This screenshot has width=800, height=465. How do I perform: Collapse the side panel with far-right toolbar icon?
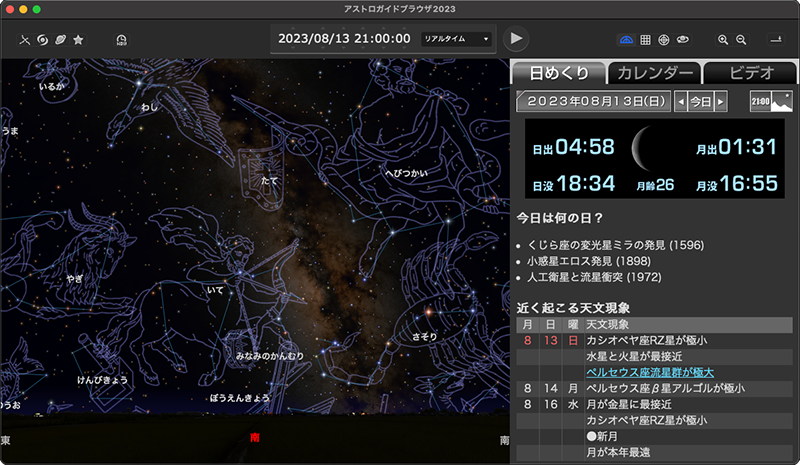(776, 40)
